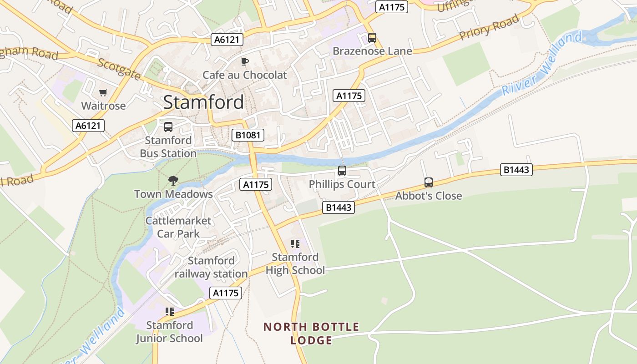This screenshot has height=364, width=637.
Task: Click the Town Meadows tree icon
Action: click(x=173, y=181)
